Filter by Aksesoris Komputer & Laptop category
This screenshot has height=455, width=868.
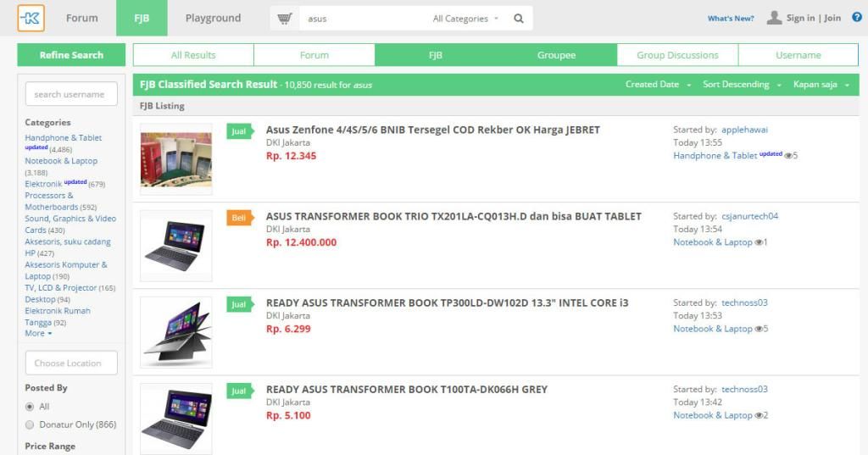click(66, 270)
